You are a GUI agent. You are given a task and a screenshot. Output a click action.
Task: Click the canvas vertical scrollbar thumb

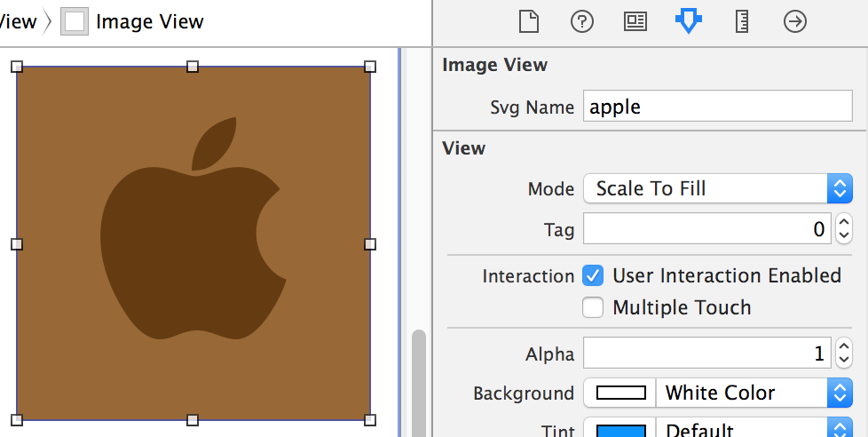point(419,384)
